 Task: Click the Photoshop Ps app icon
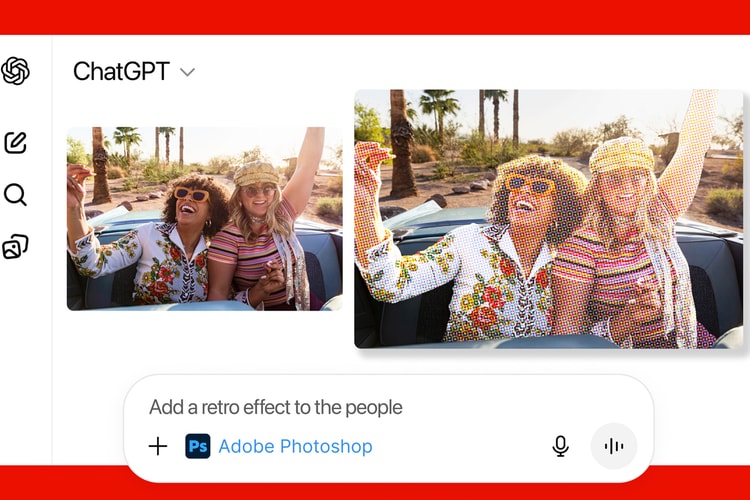198,446
